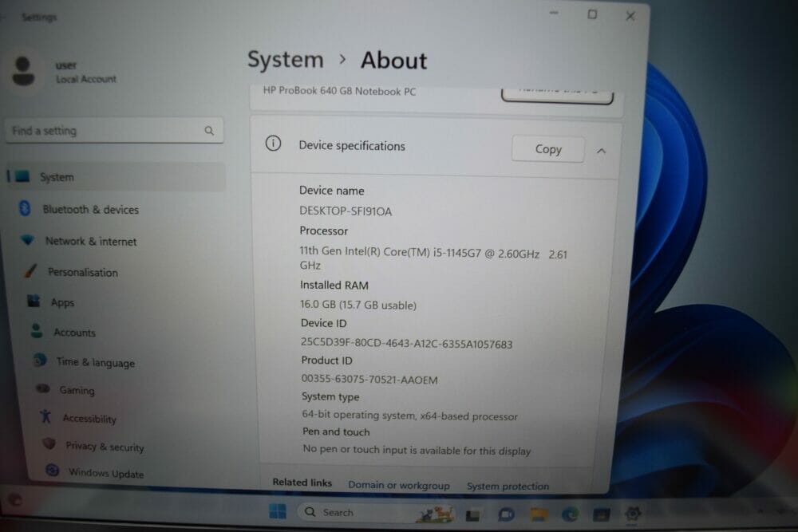Open Task View from the taskbar
This screenshot has height=532, width=798.
(472, 515)
